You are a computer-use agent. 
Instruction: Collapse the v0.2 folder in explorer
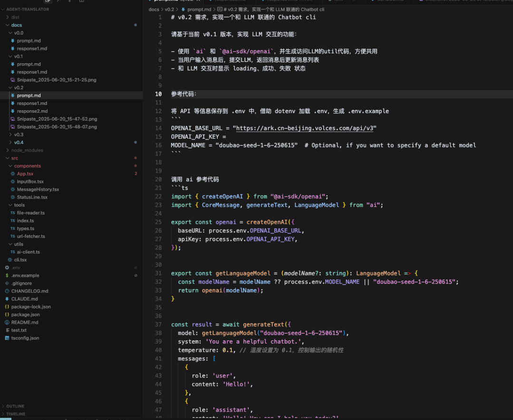coord(10,88)
